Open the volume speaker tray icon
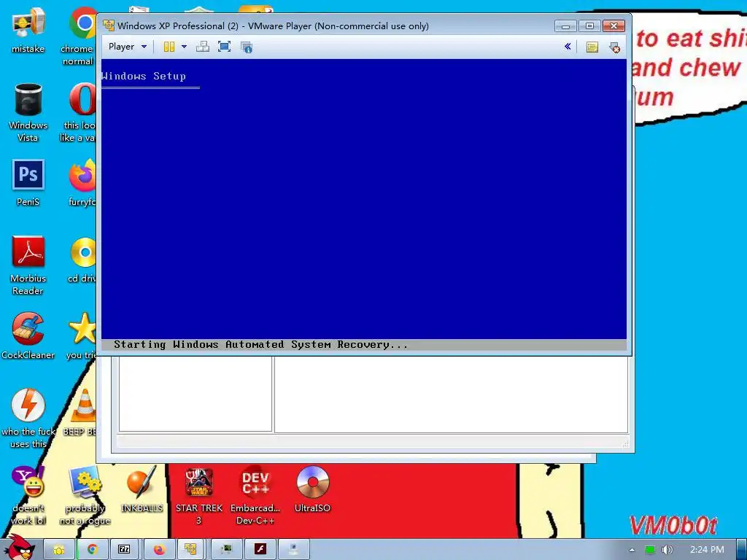This screenshot has height=560, width=747. [667, 550]
